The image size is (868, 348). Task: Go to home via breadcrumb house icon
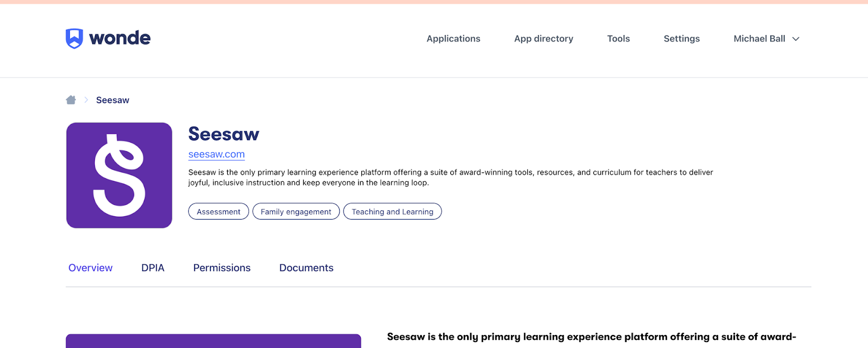coord(71,100)
